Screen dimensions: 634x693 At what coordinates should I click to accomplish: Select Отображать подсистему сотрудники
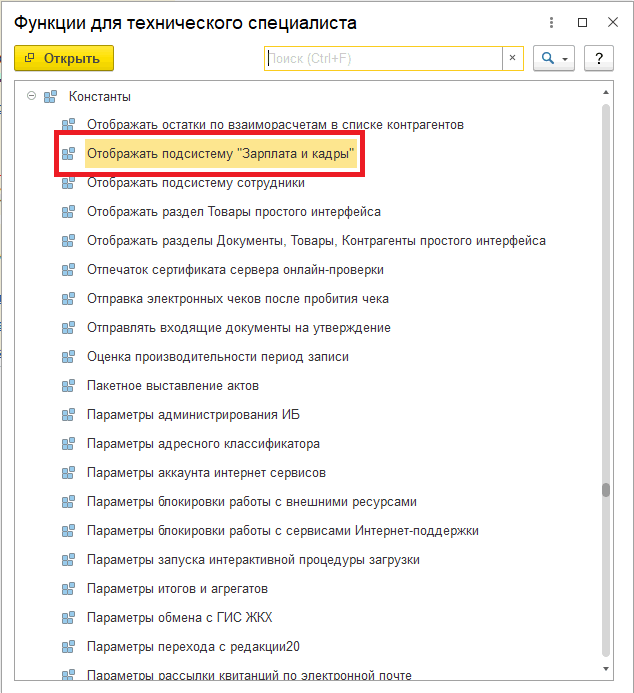[x=196, y=183]
